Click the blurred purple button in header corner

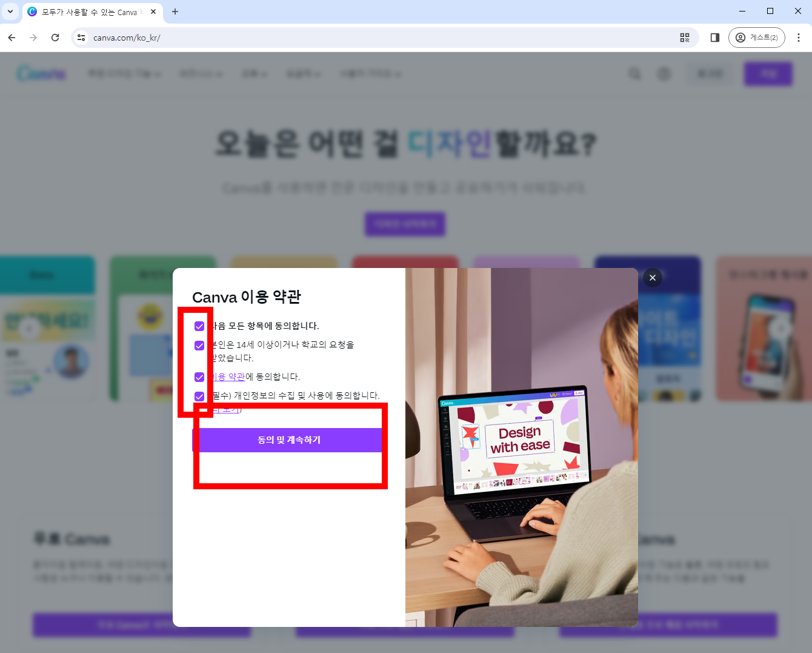coord(768,74)
